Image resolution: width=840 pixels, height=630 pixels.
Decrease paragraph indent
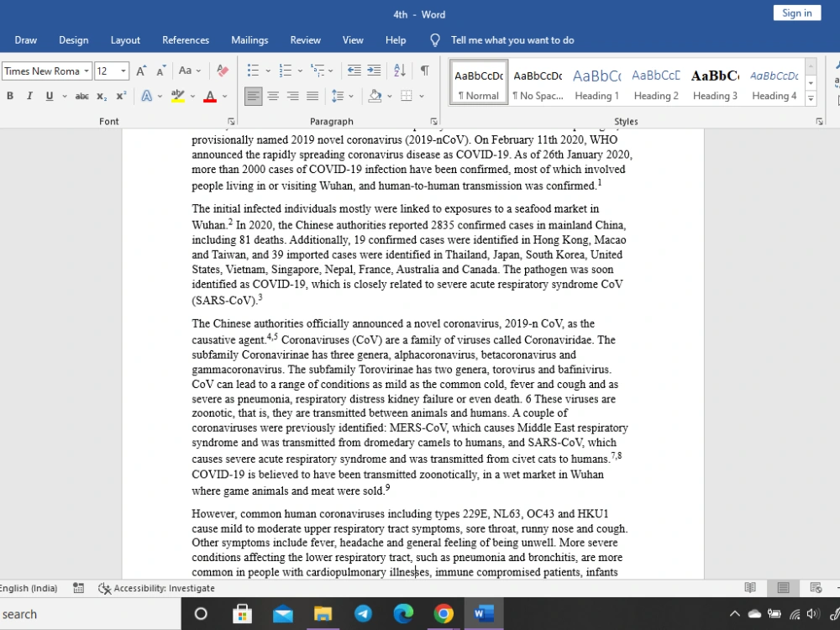click(354, 71)
